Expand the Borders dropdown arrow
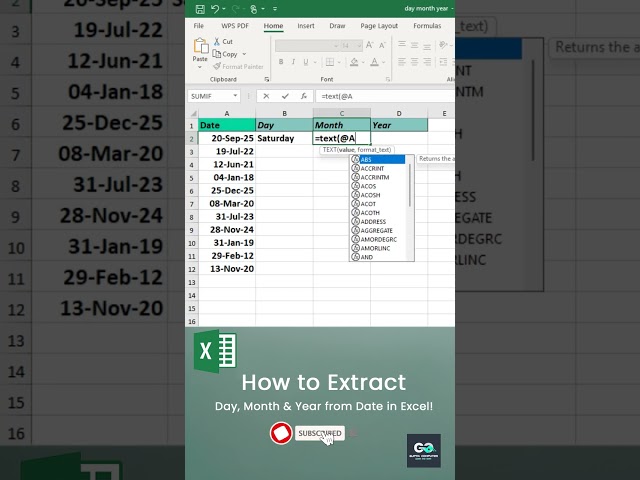This screenshot has height=480, width=640. 339,62
